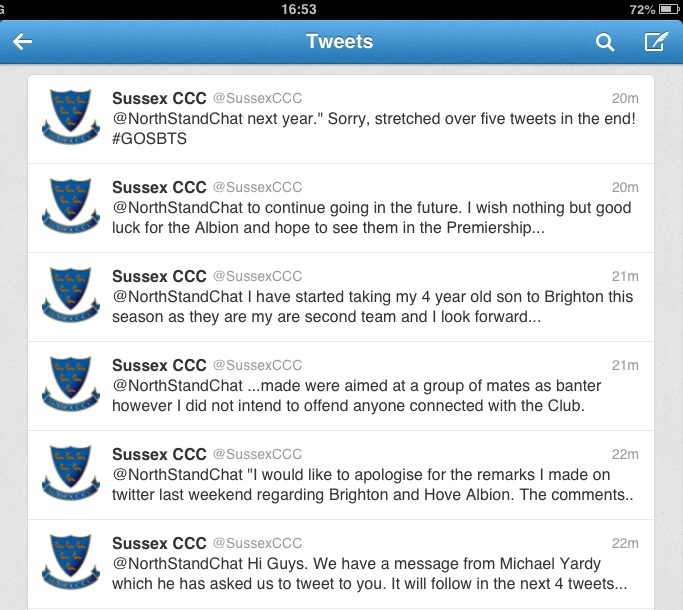Tap Sussex CCC name on Premiership tweet

159,187
